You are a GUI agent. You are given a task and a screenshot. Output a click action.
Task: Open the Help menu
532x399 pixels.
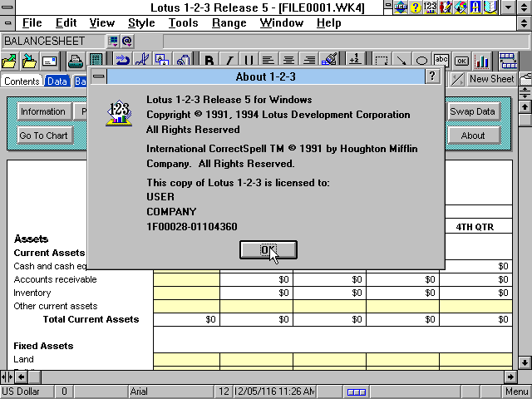pos(329,22)
